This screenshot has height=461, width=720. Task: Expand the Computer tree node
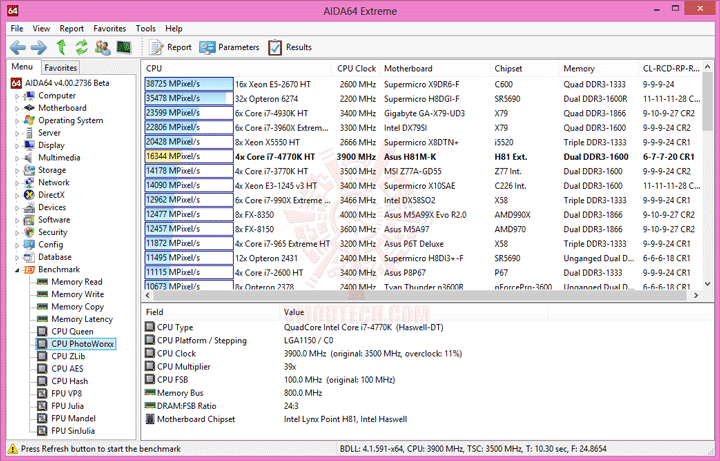coord(17,96)
